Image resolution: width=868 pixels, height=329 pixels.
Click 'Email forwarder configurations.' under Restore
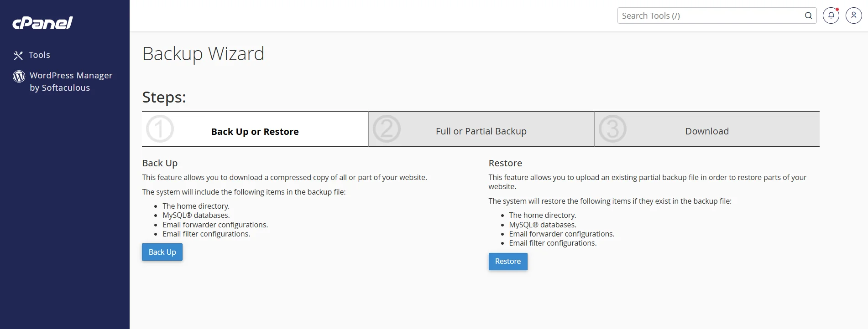point(562,234)
